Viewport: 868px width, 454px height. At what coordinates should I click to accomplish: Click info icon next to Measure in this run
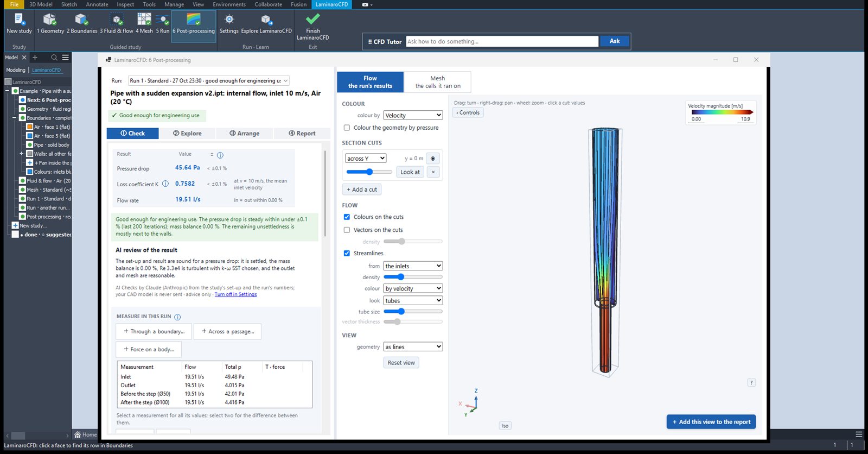click(177, 317)
